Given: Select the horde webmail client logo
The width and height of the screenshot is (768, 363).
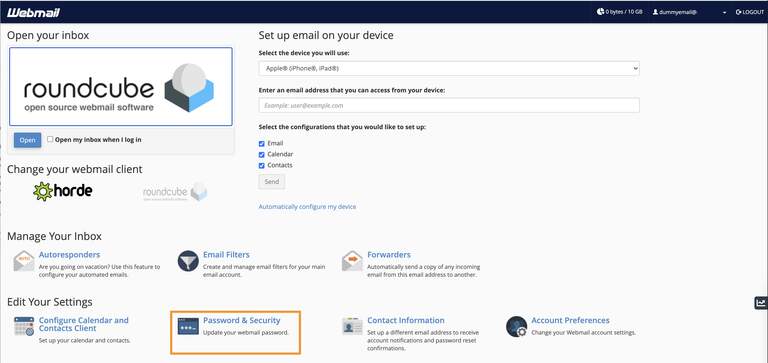Looking at the screenshot, I should [63, 191].
